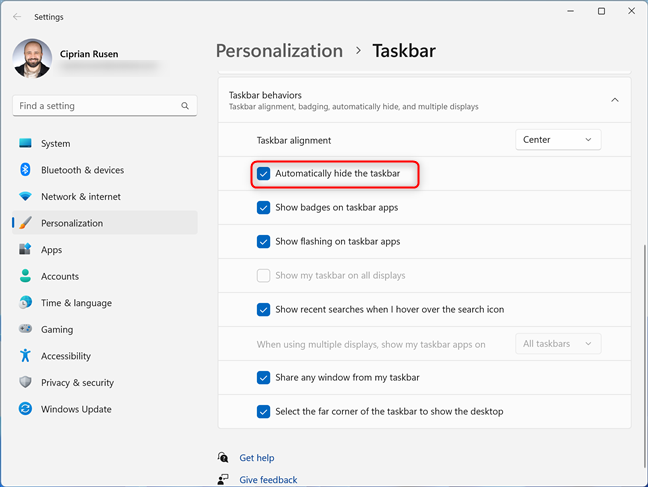Image resolution: width=648 pixels, height=487 pixels.
Task: Open Privacy & security category
Action: click(x=105, y=382)
